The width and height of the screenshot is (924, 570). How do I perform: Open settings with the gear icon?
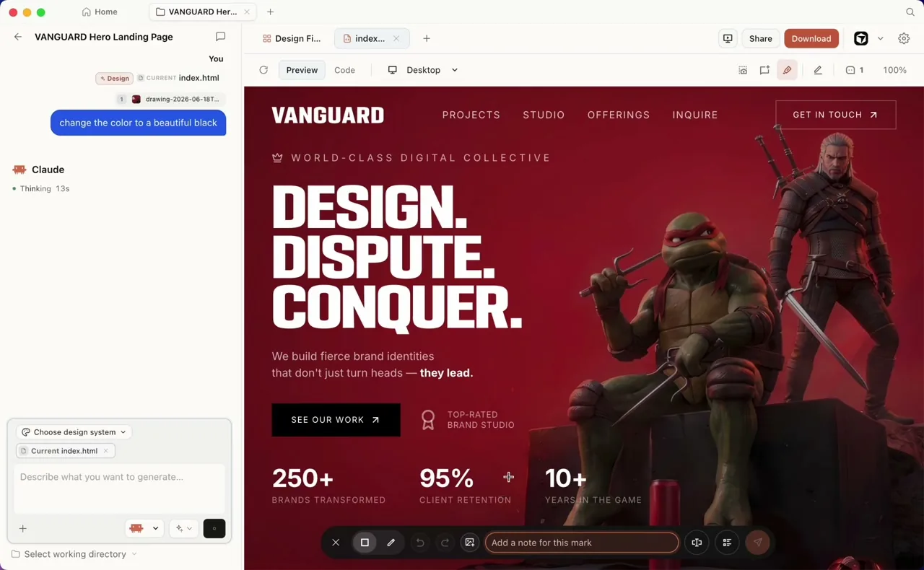(904, 38)
